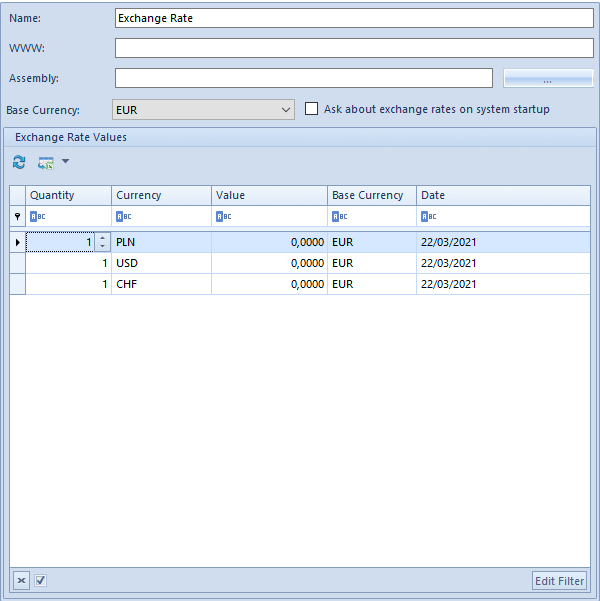The image size is (600, 601).
Task: Click the WWW input field
Action: click(x=354, y=48)
